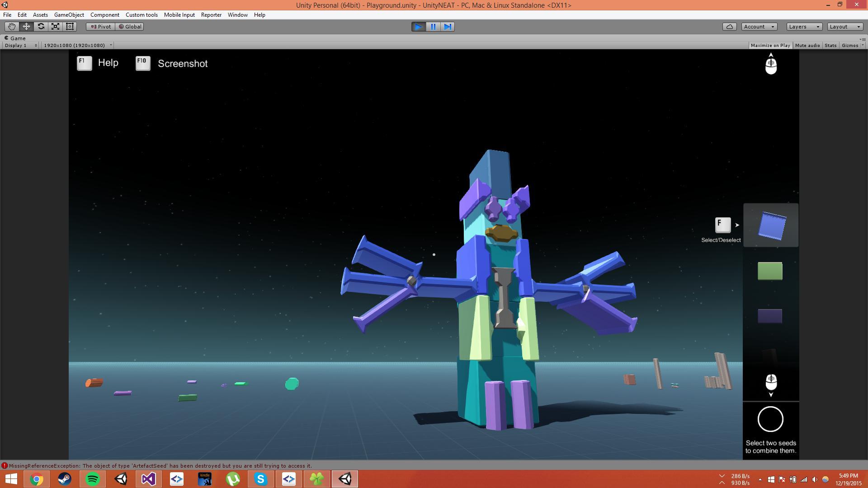Select the Hand tool in toolbar
Image resolution: width=868 pixels, height=488 pixels.
[12, 27]
